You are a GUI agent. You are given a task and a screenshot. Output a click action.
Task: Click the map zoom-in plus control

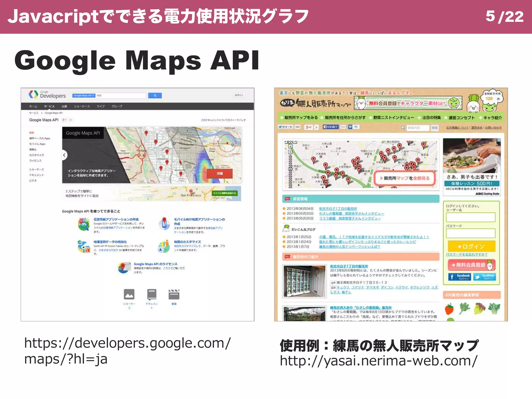coord(290,152)
